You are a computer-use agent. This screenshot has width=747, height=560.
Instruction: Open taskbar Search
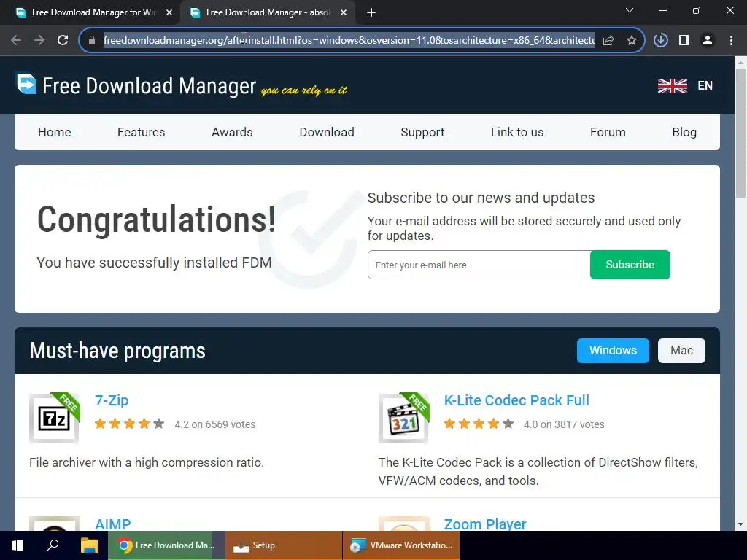53,545
